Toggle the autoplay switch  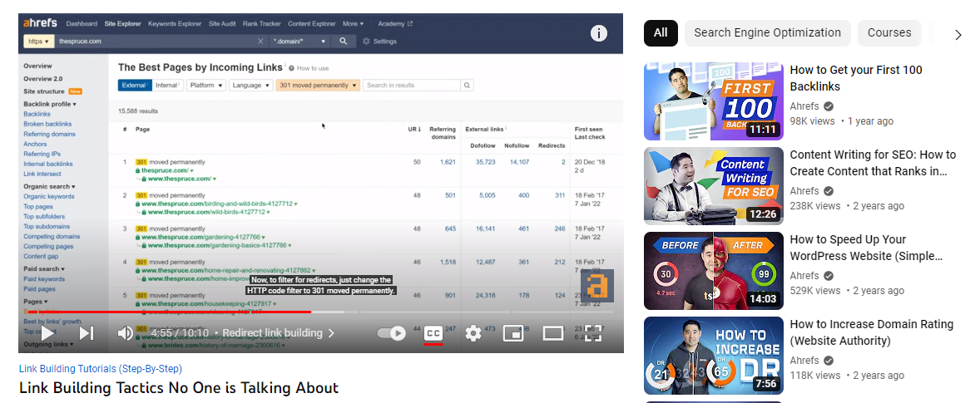tap(392, 334)
